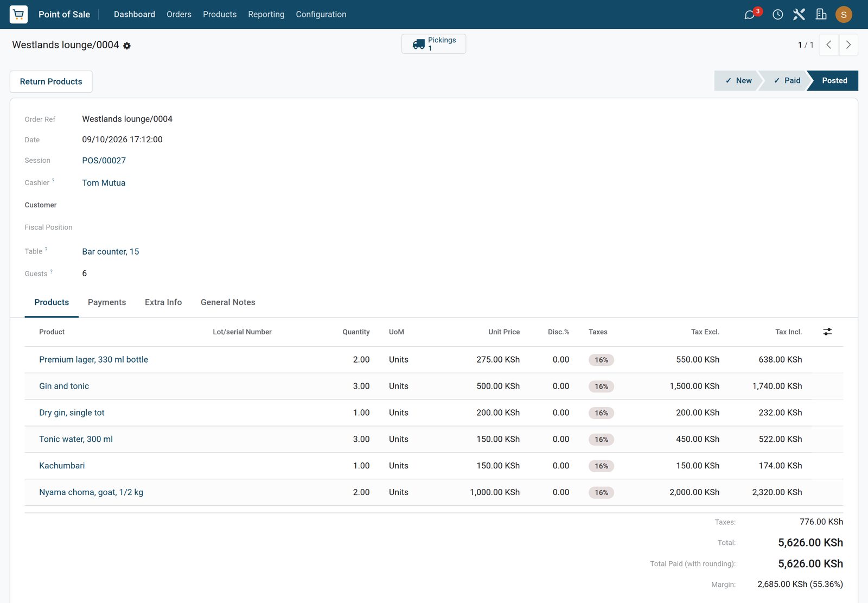Open the Bar counter, 15 table link
This screenshot has width=868, height=603.
click(x=111, y=252)
